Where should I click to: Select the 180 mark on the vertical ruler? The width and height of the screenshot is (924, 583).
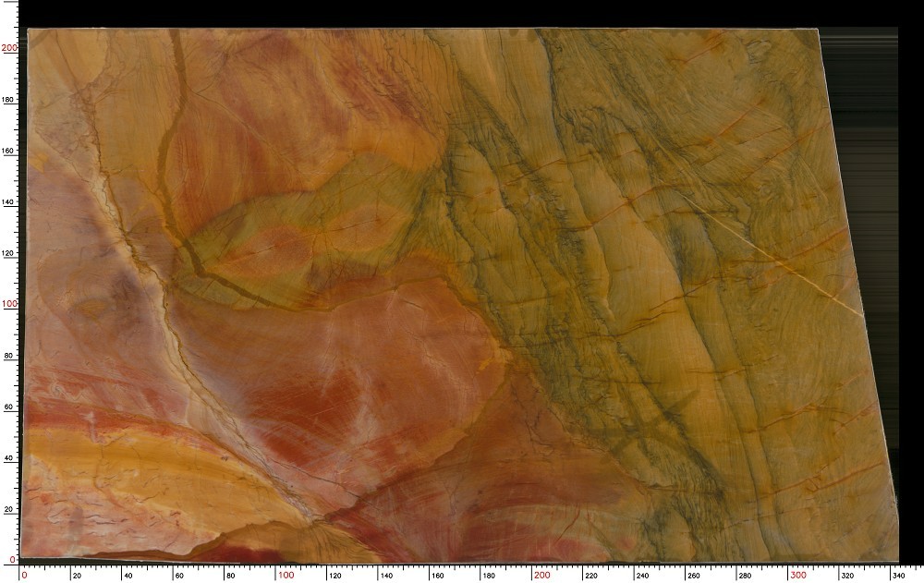[7, 99]
